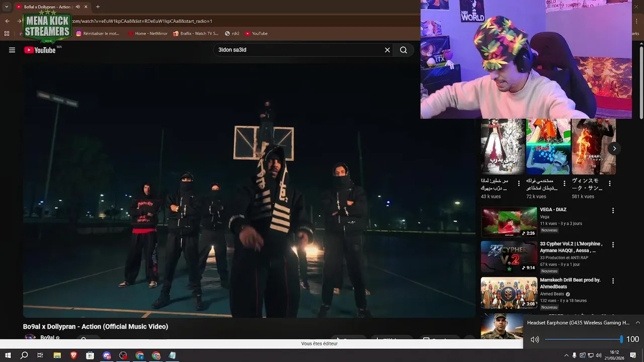
Task: Click the video title Bo9al x Dollypran - Action
Action: [96, 327]
